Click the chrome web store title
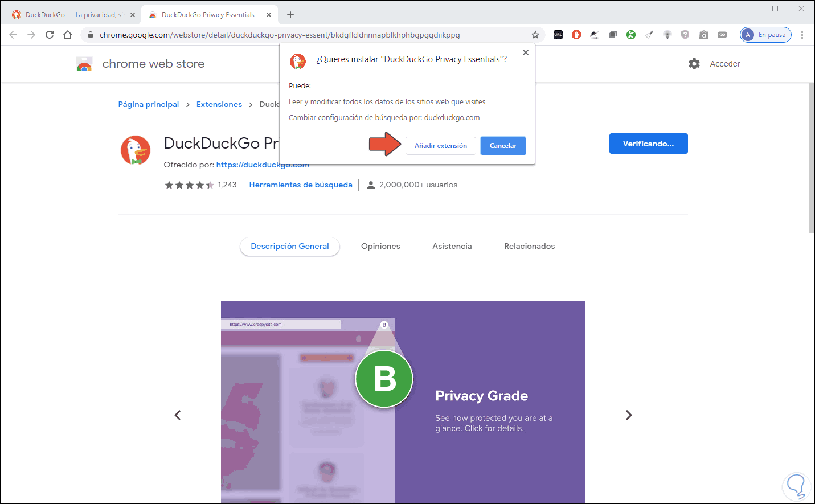This screenshot has height=504, width=815. tap(153, 64)
